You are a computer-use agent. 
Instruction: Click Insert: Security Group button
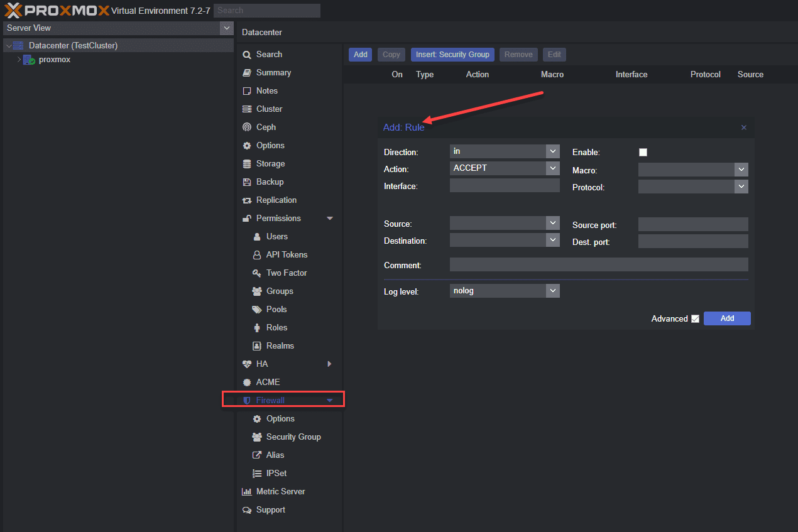[452, 55]
